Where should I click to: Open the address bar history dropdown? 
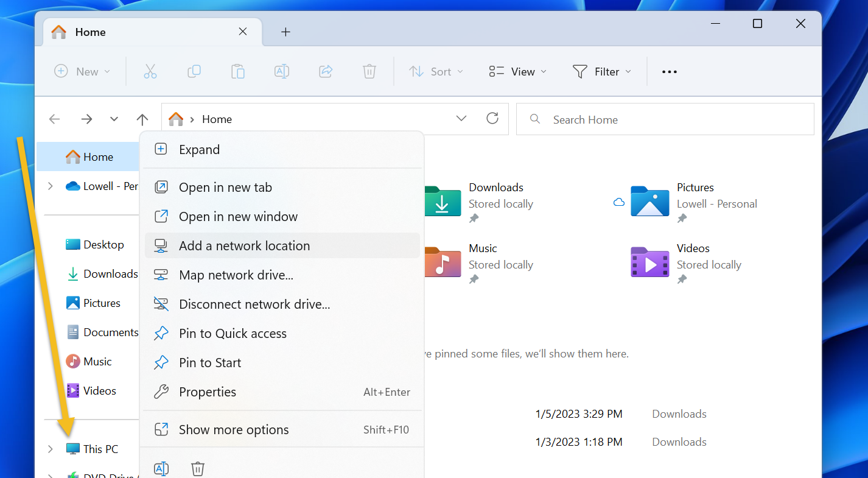pos(461,119)
